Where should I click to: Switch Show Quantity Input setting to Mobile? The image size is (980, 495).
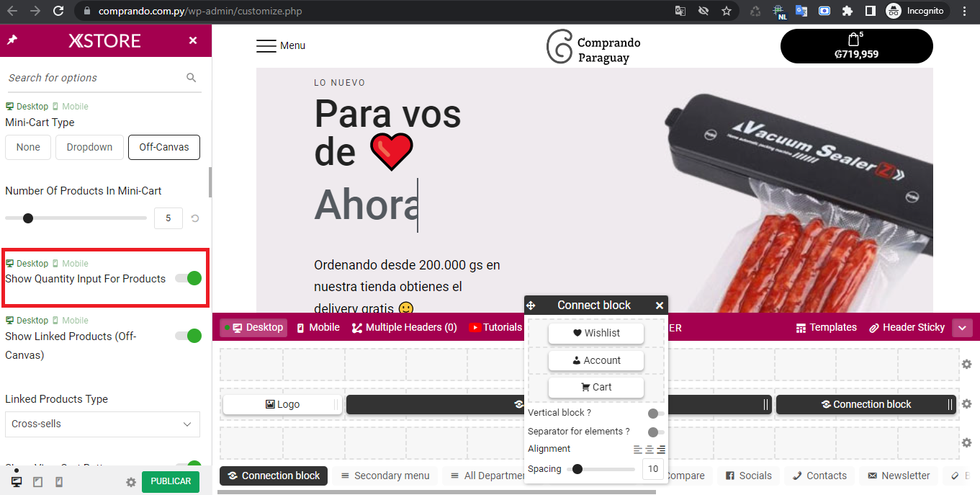tap(71, 264)
